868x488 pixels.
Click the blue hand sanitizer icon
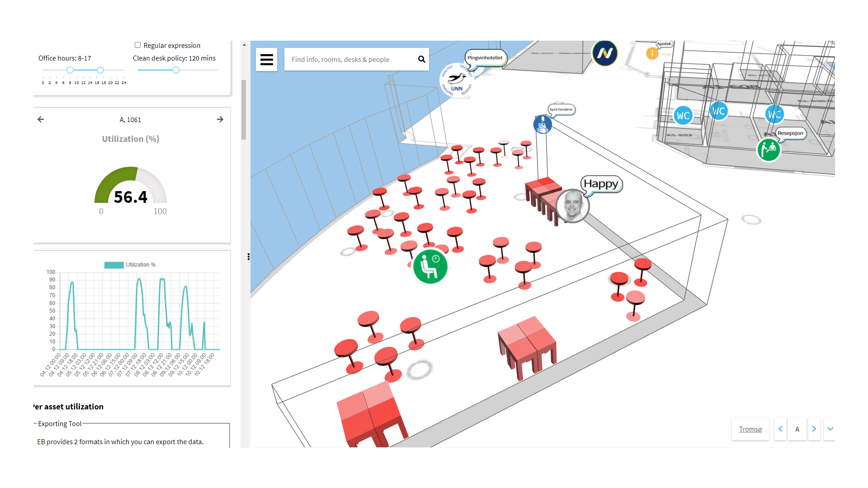[x=542, y=124]
